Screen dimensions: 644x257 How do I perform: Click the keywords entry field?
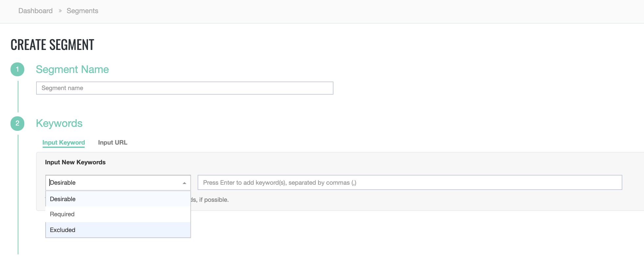[410, 183]
